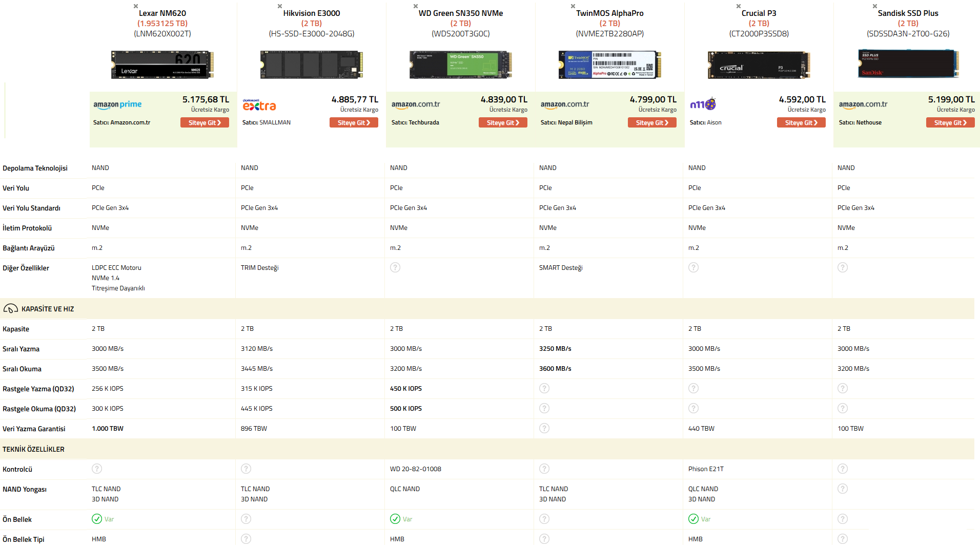
Task: Open the Crucial P3 product title link
Action: click(759, 13)
